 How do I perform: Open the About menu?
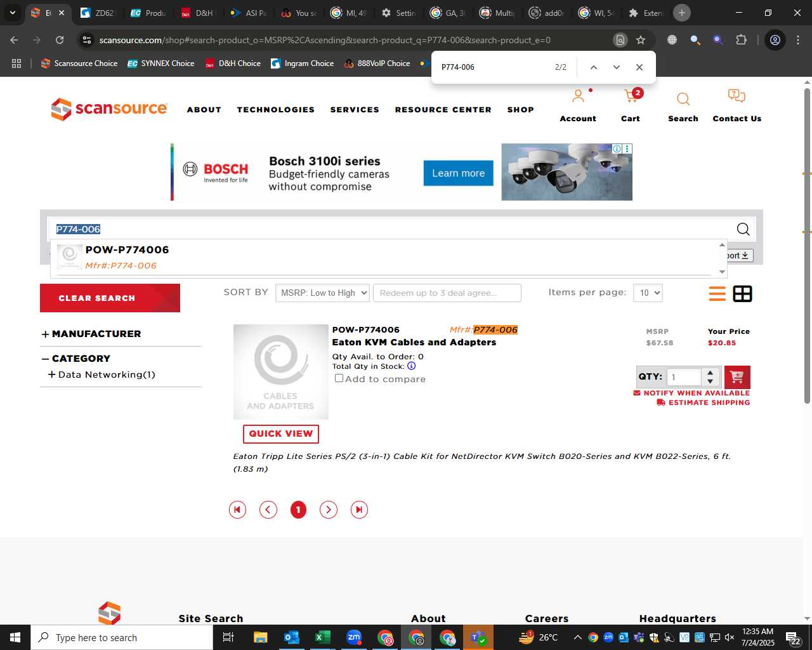point(204,110)
